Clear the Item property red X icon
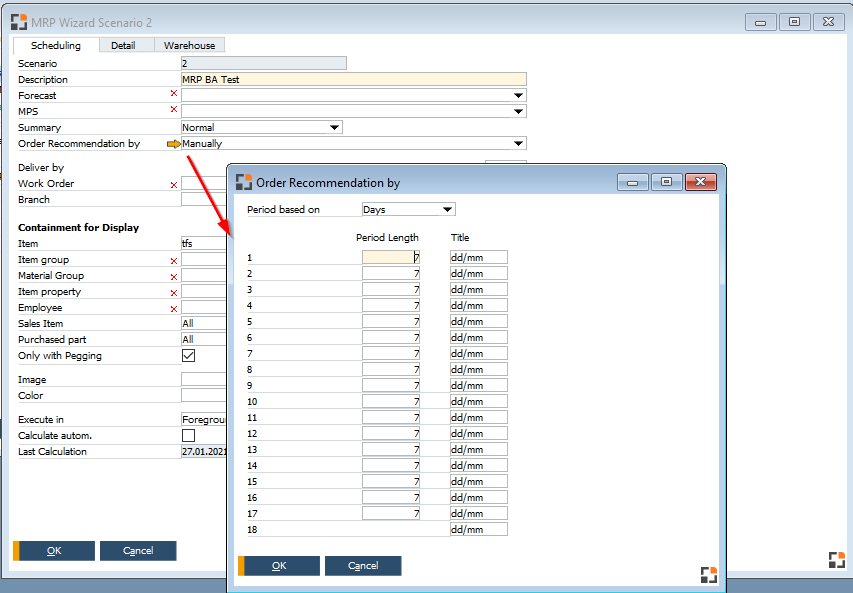Image resolution: width=853 pixels, height=593 pixels. (x=173, y=291)
